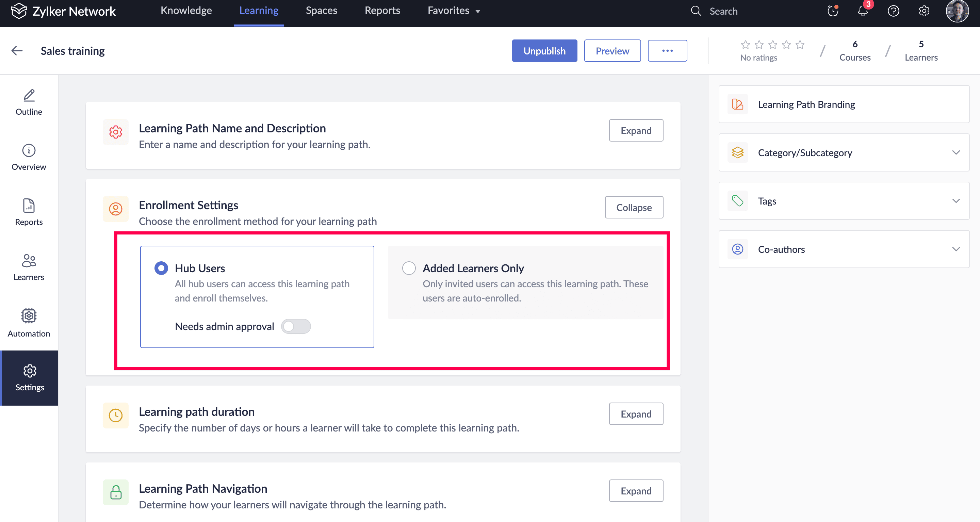Screen dimensions: 980x522
Task: Select the Added Learners Only option
Action: [409, 268]
